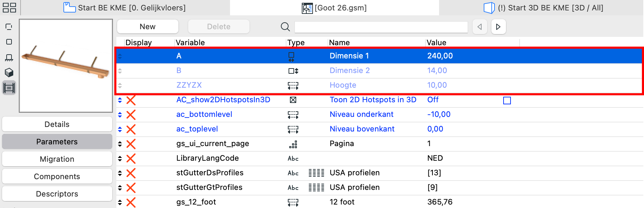Toggle hidden red X for ac_toplevel

tap(131, 129)
